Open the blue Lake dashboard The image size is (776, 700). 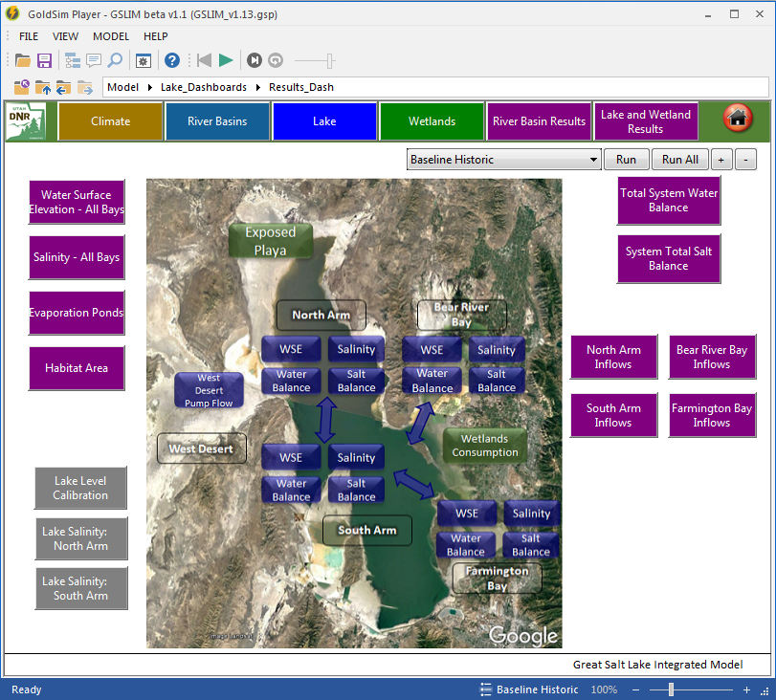click(x=324, y=121)
